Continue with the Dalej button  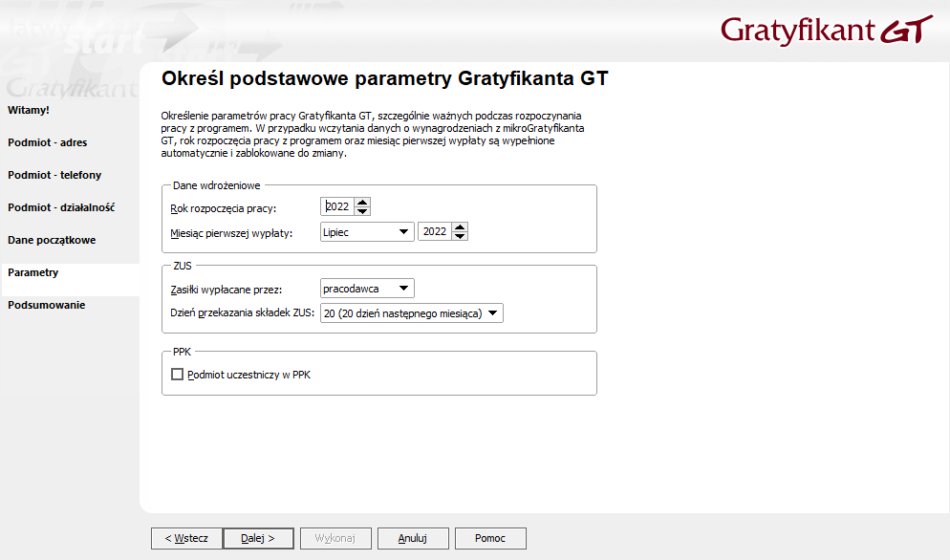pyautogui.click(x=258, y=538)
